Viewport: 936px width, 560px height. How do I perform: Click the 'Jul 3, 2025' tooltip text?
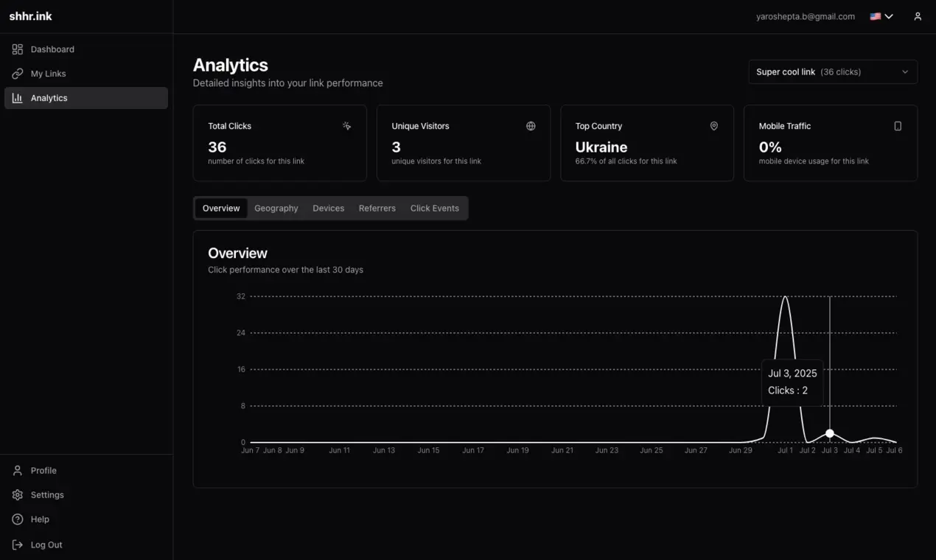[x=792, y=374]
